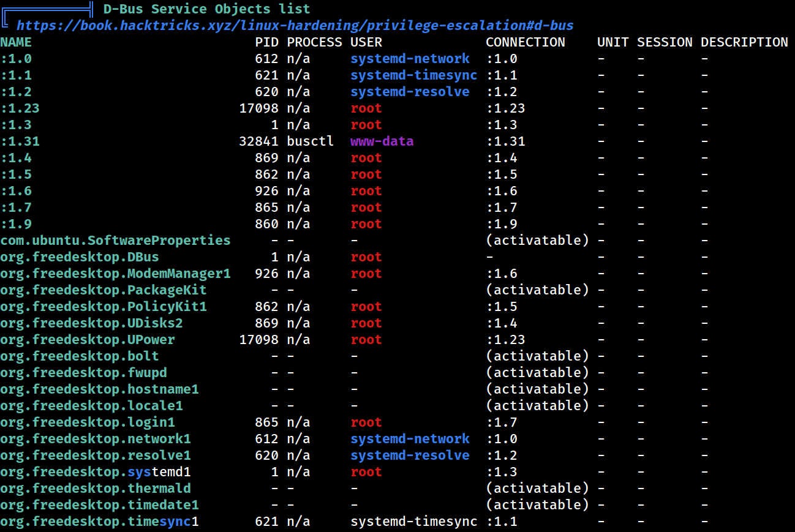Click the USER column header
Screen dimensions: 795x532
tap(366, 42)
